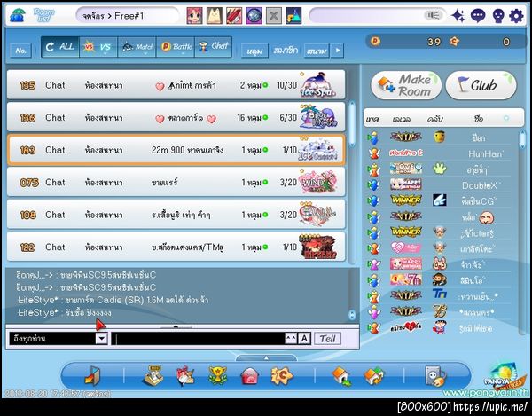
Task: Open the pink mailbox icon
Action: [249, 376]
